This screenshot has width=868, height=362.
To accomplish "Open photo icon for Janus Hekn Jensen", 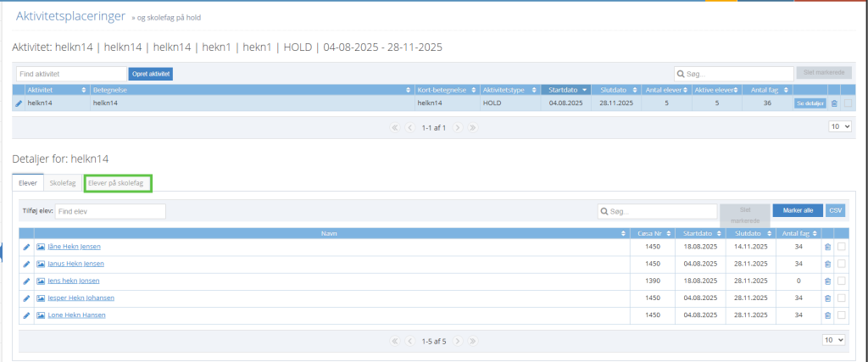I will coord(40,264).
